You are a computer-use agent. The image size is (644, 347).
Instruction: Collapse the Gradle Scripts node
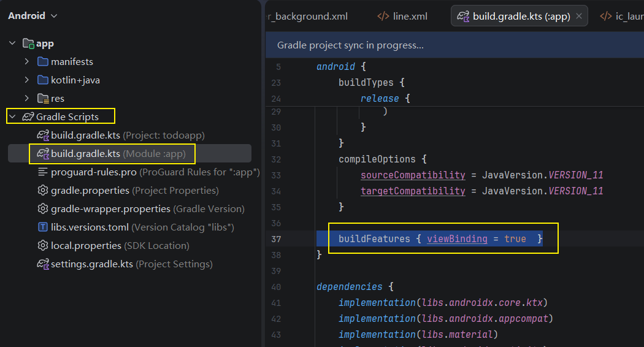point(12,116)
